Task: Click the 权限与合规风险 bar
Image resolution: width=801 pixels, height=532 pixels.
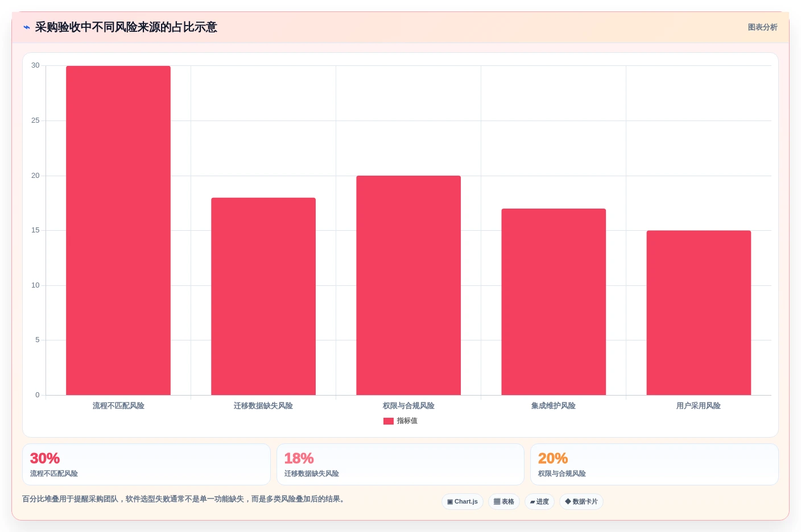Action: [408, 285]
